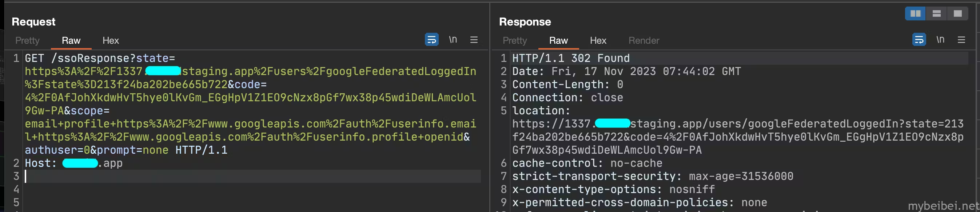
Task: Toggle non-printable \n characters in Request
Action: pos(453,40)
